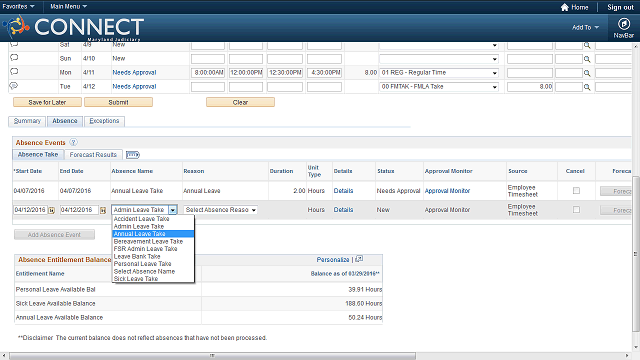This screenshot has height=360, width=640.
Task: Open Details link for 04/07/2016 absence
Action: (x=343, y=191)
